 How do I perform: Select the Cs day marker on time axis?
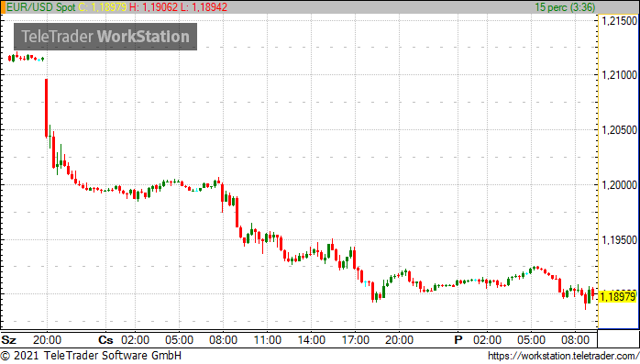[105, 340]
